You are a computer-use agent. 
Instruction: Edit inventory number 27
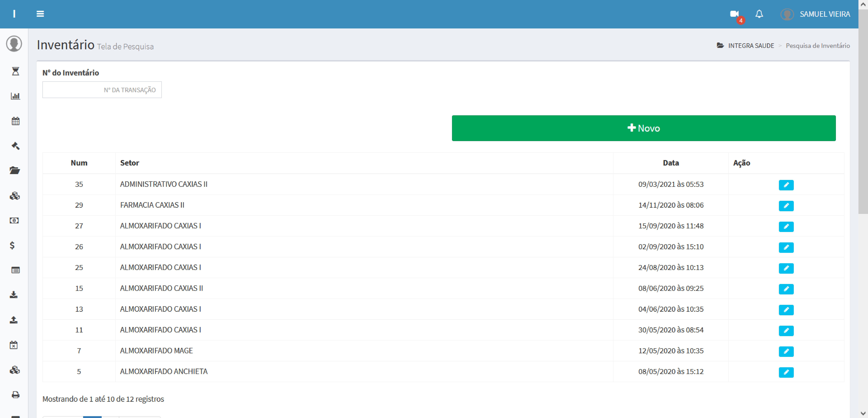point(786,227)
